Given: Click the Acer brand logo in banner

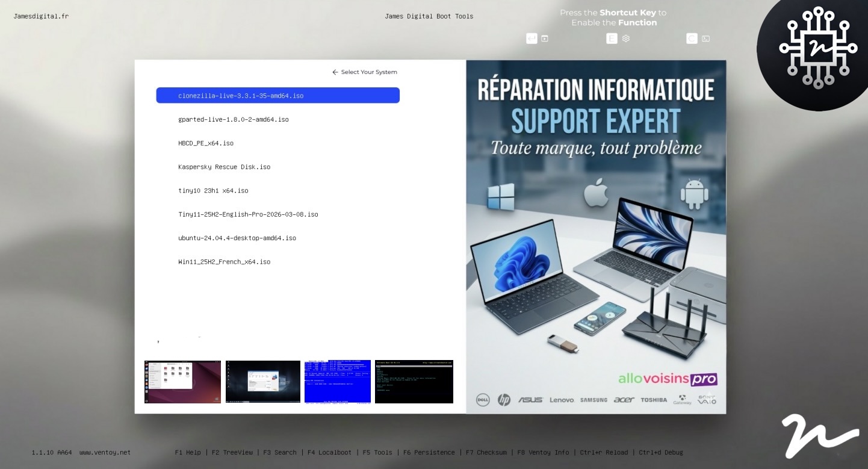Looking at the screenshot, I should coord(624,400).
